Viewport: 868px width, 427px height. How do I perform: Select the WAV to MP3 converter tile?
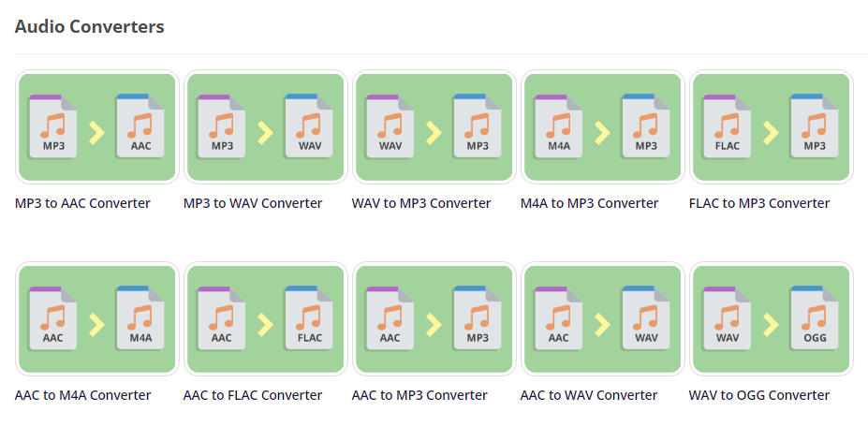[x=434, y=126]
